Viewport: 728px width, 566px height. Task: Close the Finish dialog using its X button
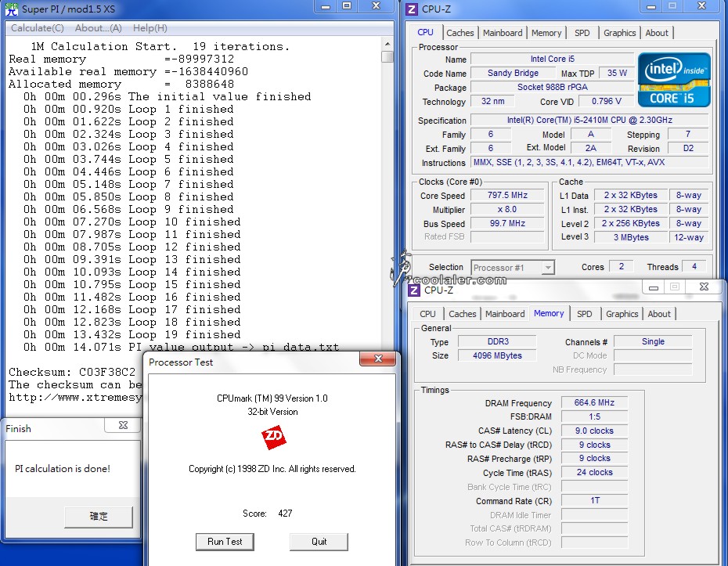123,425
